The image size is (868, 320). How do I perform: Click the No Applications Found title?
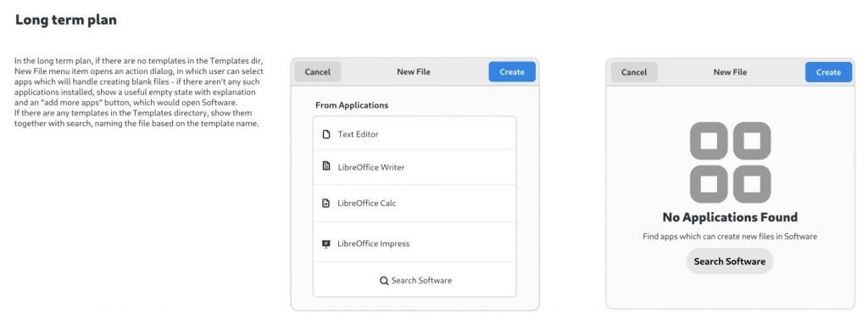pyautogui.click(x=730, y=216)
